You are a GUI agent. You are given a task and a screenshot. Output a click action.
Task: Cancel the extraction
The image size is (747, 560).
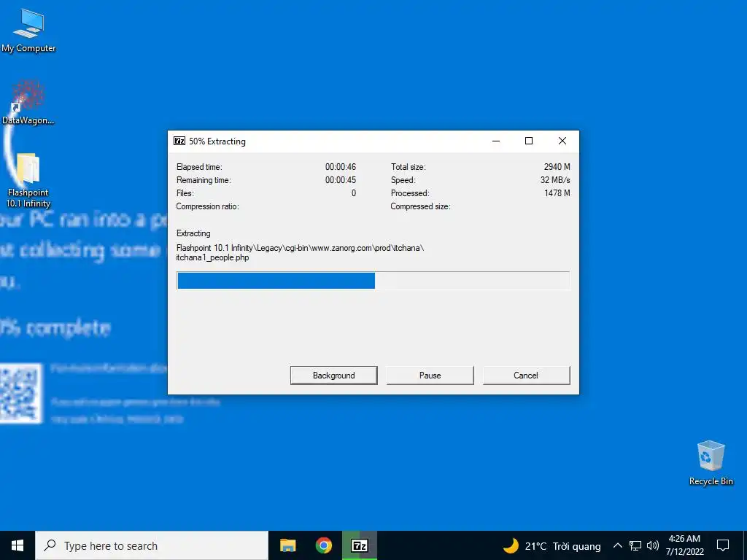(526, 376)
